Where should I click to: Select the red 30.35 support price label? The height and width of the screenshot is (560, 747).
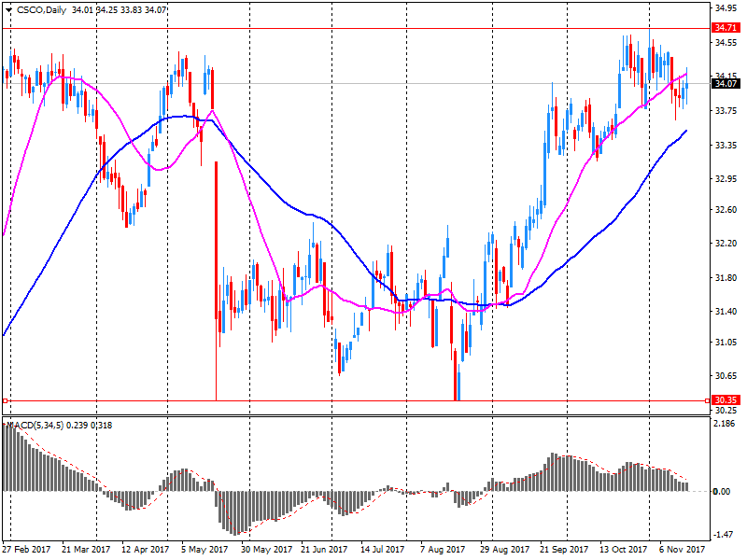click(726, 400)
